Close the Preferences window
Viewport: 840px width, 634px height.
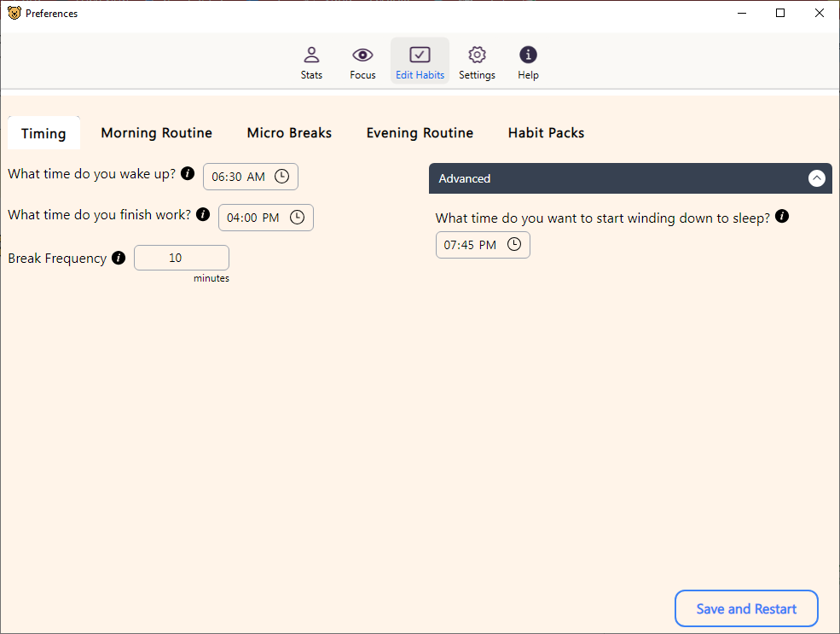pos(820,13)
